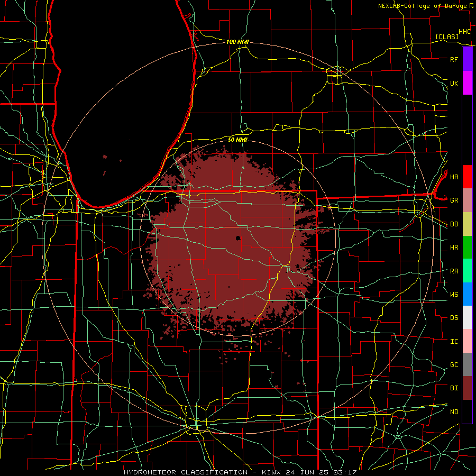
Task: Click the UK magenta legend swatch
Action: [467, 83]
